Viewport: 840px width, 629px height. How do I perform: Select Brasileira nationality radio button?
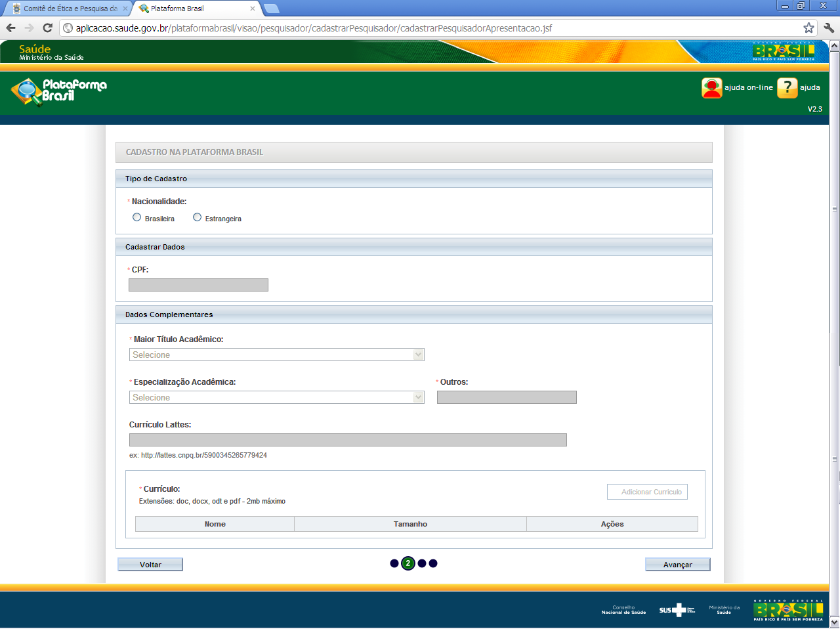pos(136,217)
